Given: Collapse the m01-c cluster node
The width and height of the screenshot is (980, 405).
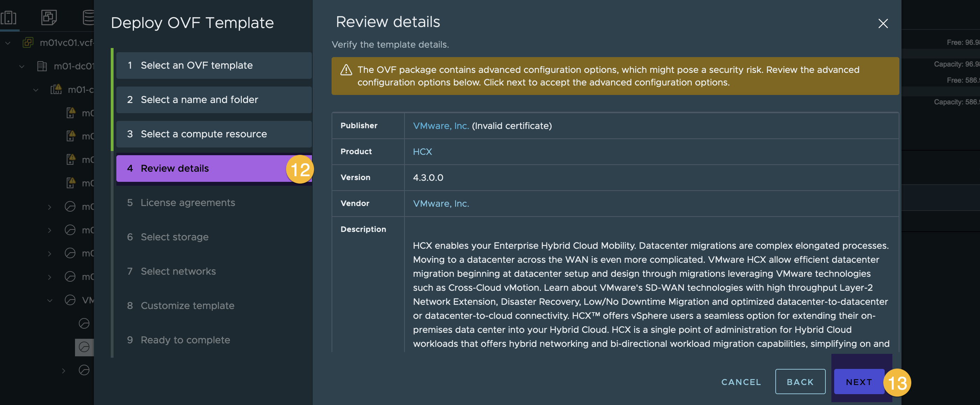Looking at the screenshot, I should tap(36, 90).
